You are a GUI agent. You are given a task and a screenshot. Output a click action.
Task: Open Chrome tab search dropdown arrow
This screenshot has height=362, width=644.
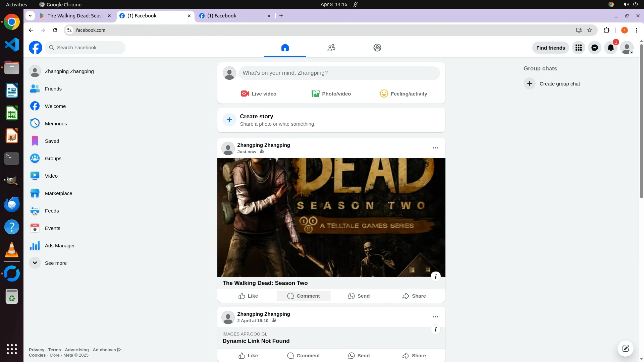click(30, 16)
